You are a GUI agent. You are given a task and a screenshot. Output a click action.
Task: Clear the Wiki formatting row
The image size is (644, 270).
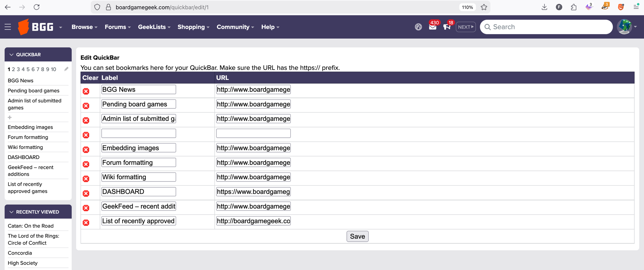pyautogui.click(x=86, y=179)
